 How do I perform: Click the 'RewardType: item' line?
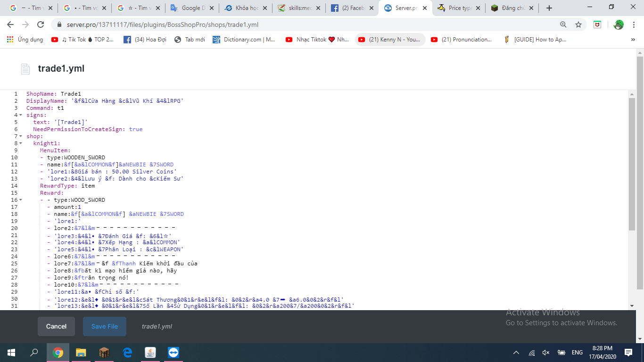click(67, 186)
